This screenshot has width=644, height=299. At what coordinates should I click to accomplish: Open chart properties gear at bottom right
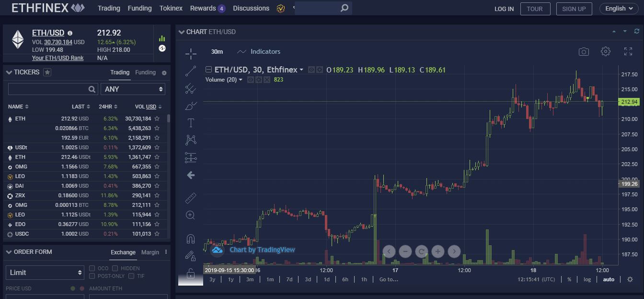pyautogui.click(x=630, y=279)
